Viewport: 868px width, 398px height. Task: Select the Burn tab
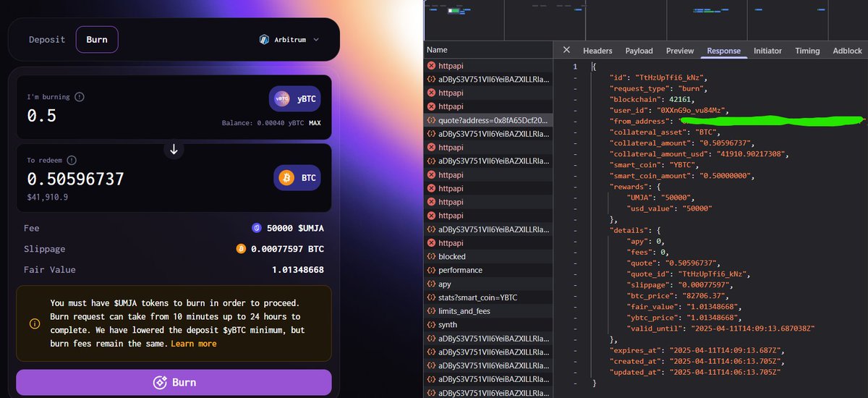[97, 39]
